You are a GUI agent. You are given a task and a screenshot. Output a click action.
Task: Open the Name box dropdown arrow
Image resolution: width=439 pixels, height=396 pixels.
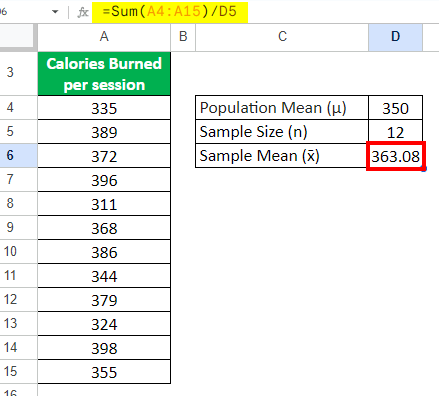[x=55, y=12]
